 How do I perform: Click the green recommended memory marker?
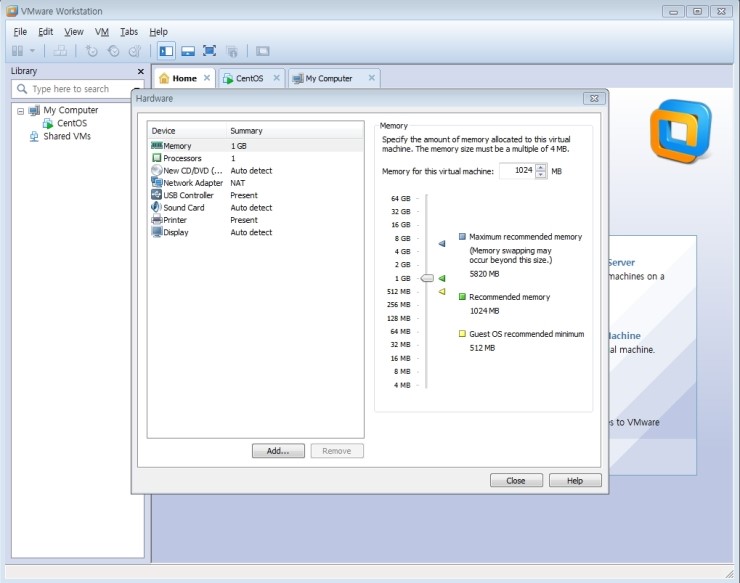tap(442, 278)
